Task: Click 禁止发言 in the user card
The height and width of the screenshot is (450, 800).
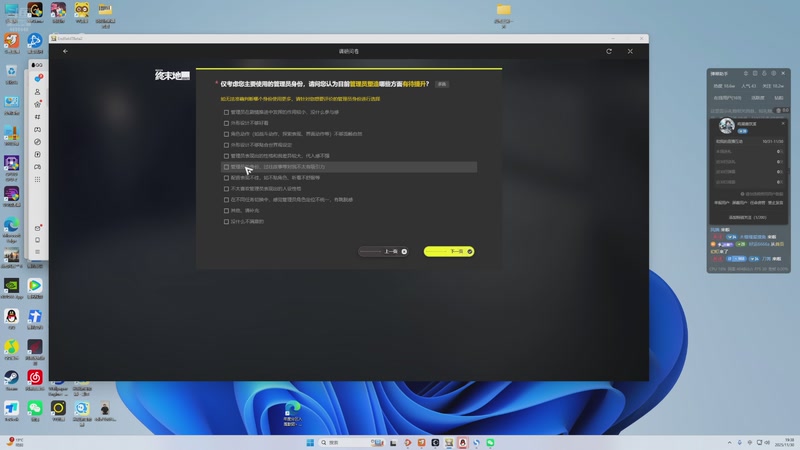Action: coord(776,203)
